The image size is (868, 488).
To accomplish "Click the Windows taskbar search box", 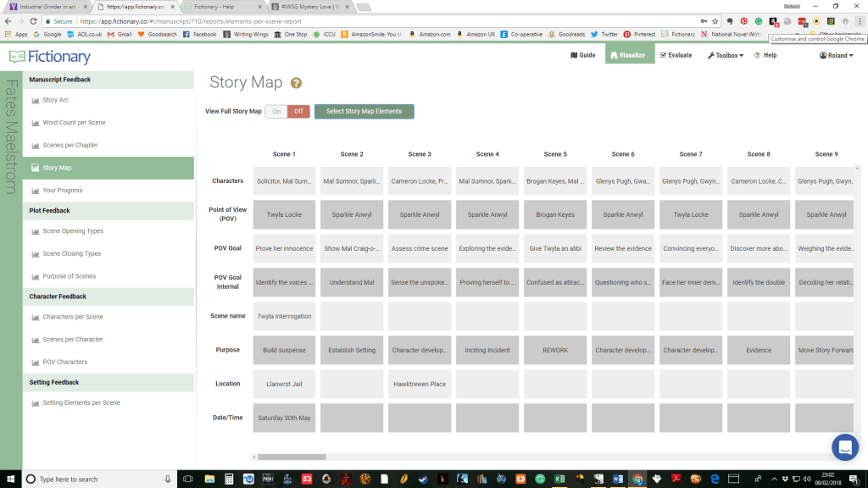I will 93,479.
